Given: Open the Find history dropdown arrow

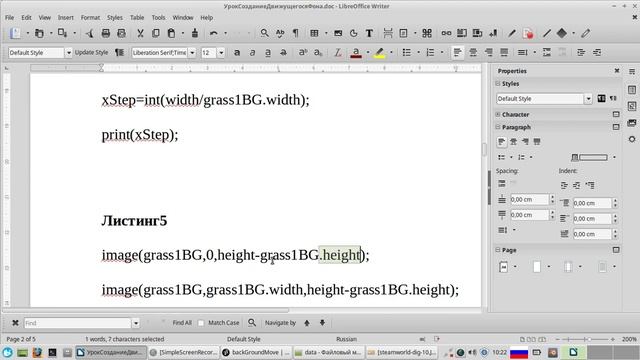Looking at the screenshot, I should pos(136,323).
